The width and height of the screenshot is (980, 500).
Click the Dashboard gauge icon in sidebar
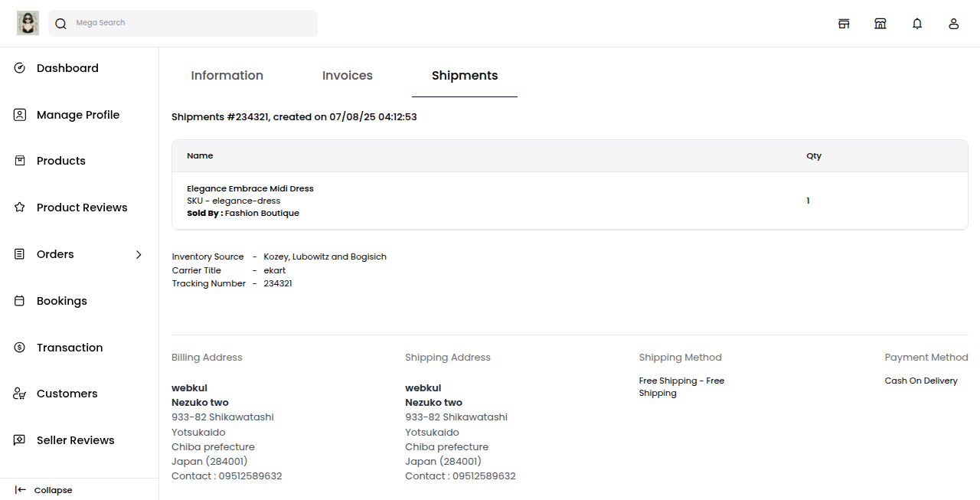coord(20,68)
